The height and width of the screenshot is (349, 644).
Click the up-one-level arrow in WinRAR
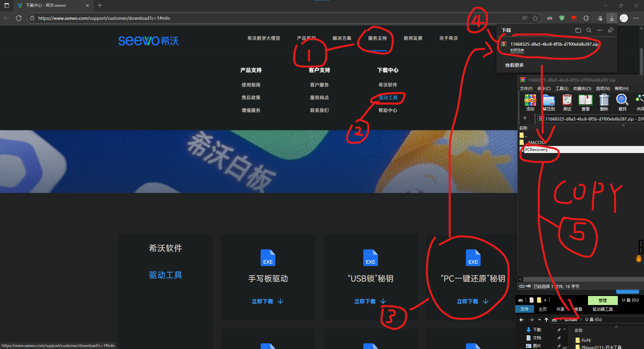click(x=524, y=119)
